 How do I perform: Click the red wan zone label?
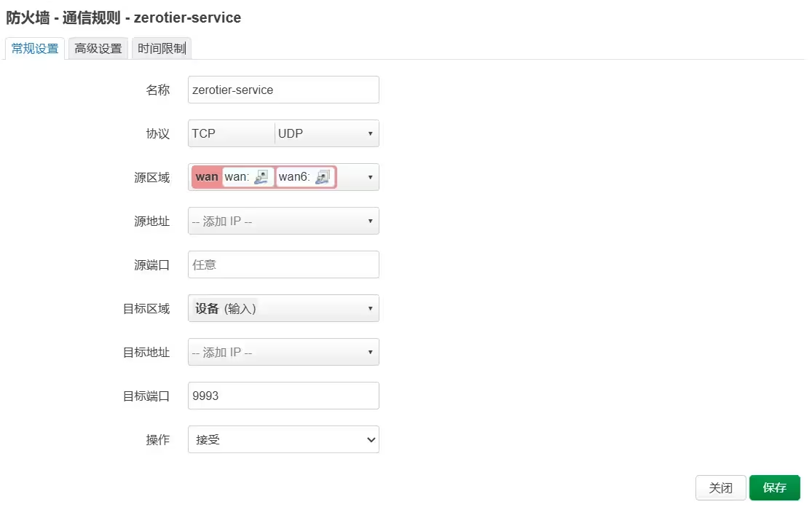(207, 177)
